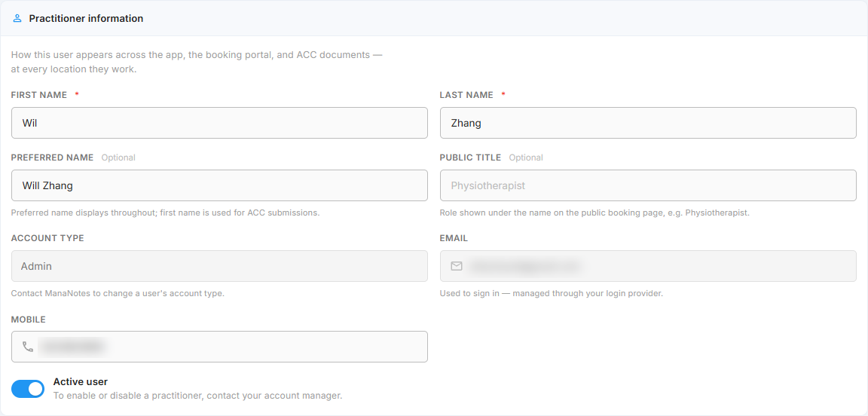Screen dimensions: 868x416
Task: Edit the Last Name field containing Zhang
Action: point(648,123)
